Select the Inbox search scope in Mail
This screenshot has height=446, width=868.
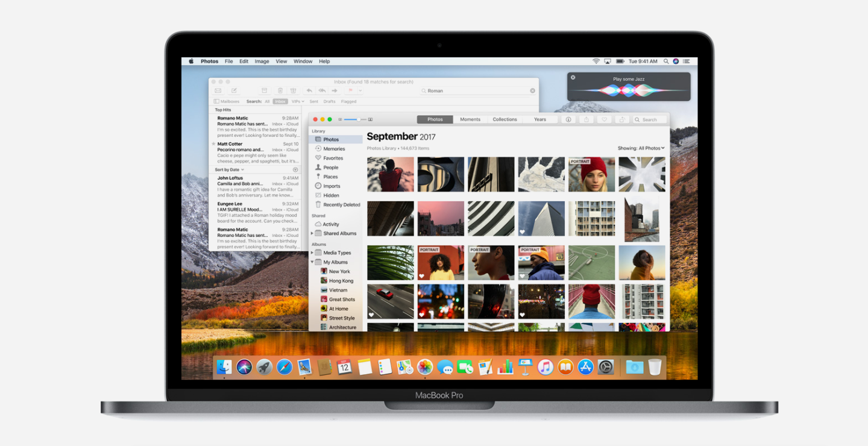[280, 101]
